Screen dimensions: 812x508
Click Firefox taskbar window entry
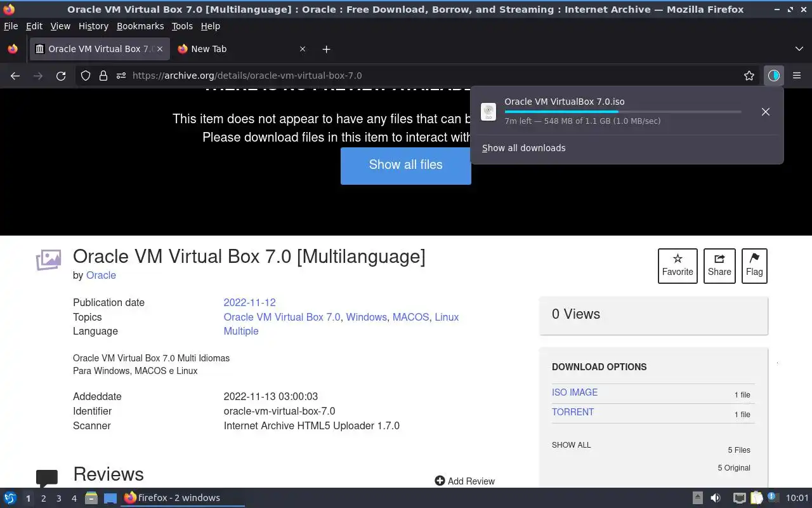click(x=183, y=498)
